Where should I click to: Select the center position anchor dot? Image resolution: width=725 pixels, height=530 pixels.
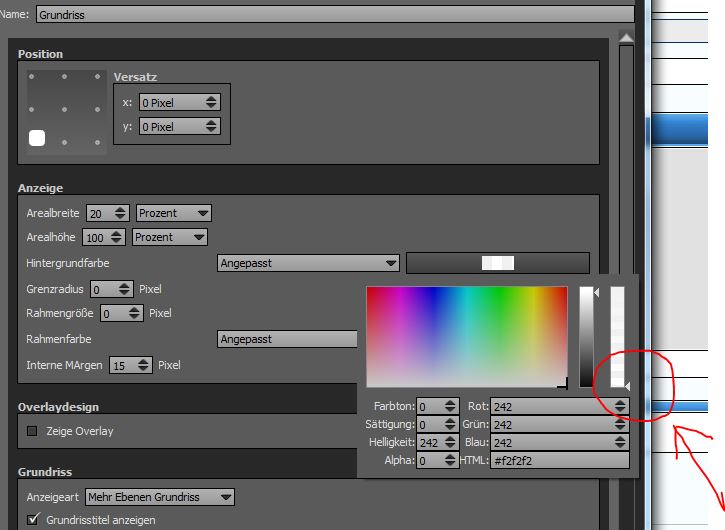(66, 110)
